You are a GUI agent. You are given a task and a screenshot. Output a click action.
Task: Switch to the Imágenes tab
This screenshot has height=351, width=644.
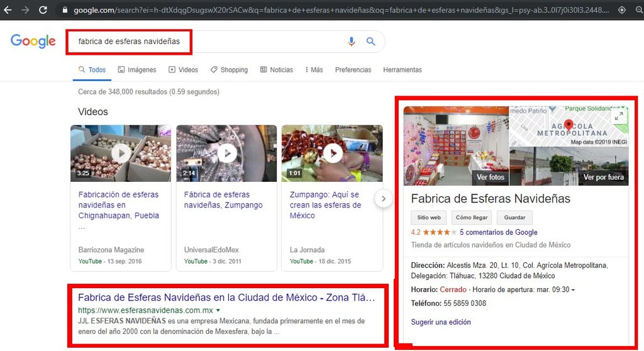137,70
